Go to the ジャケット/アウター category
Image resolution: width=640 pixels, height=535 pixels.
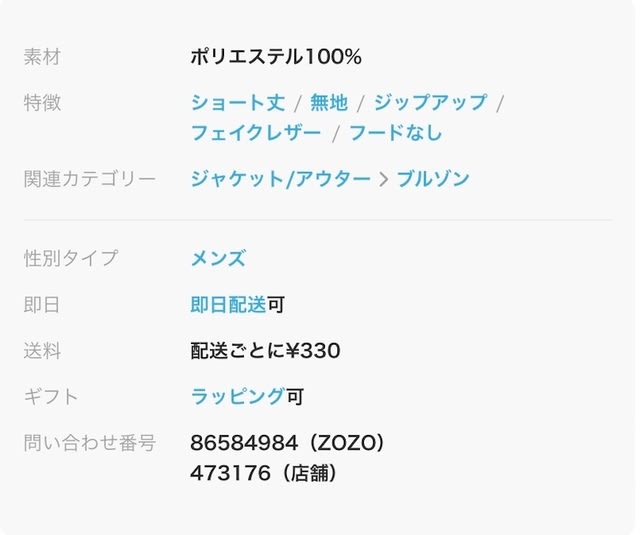tap(280, 180)
